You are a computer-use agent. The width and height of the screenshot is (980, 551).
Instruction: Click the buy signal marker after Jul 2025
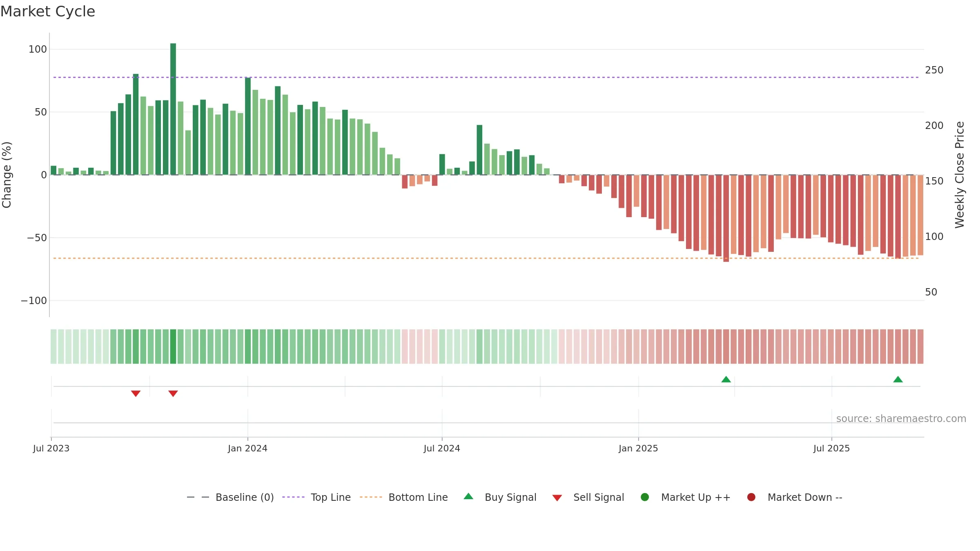[898, 379]
